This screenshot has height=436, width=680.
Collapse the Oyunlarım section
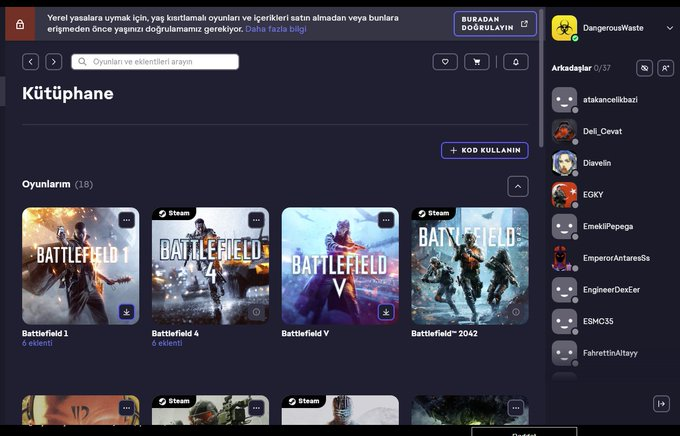(x=518, y=187)
